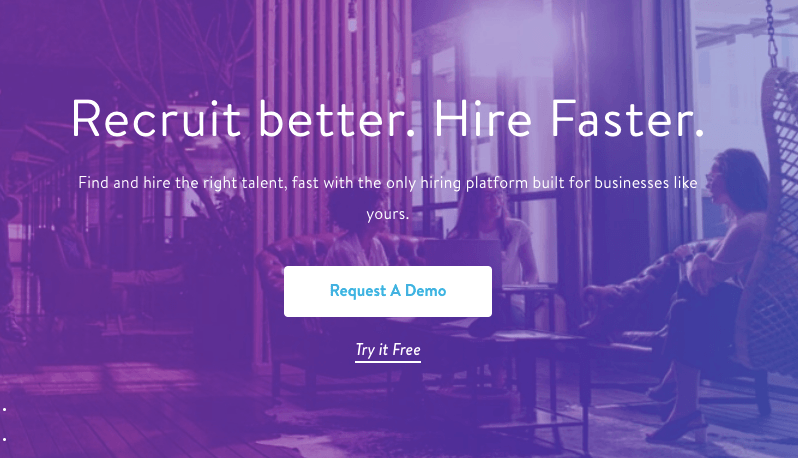The image size is (798, 458).
Task: Click the "Recruit better." headline text
Action: point(243,119)
